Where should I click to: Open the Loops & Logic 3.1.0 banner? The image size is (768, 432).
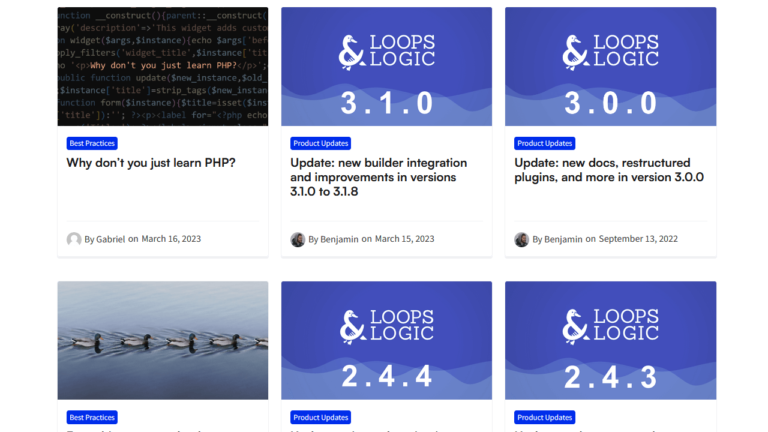tap(386, 66)
